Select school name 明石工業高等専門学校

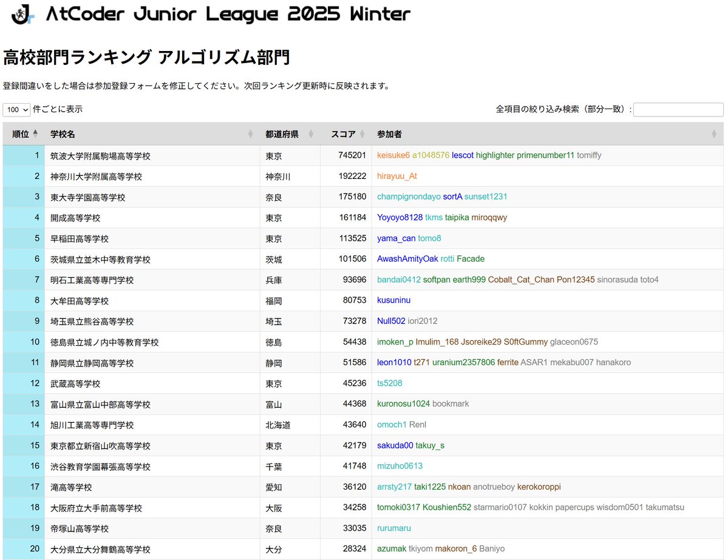[92, 280]
